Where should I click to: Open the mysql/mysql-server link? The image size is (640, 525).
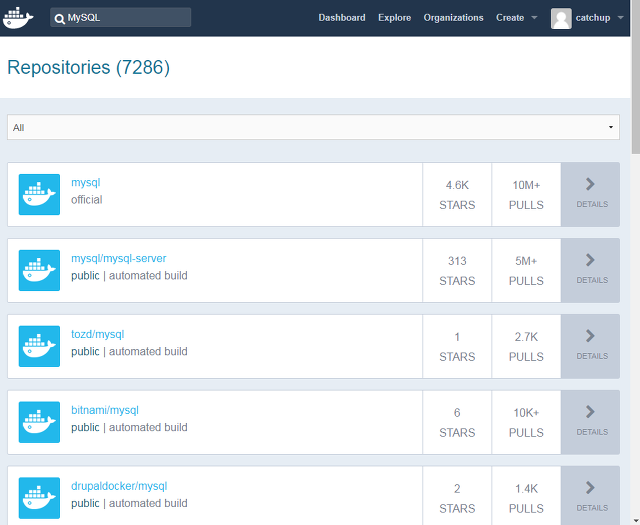(x=119, y=258)
